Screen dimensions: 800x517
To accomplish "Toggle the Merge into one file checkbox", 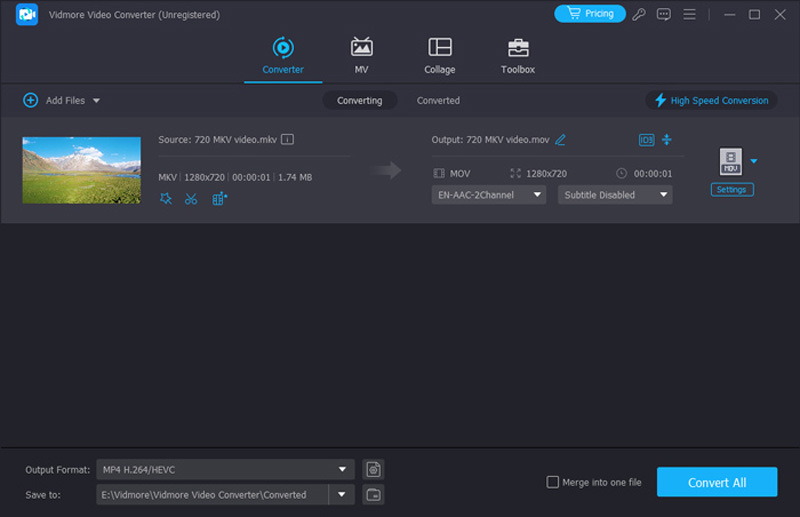I will coord(553,482).
